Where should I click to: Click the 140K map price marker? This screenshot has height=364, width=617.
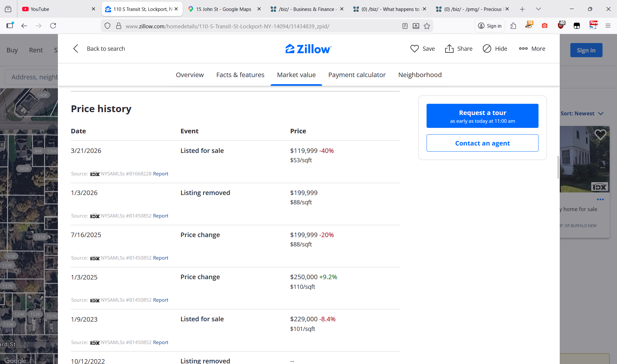tap(42, 95)
